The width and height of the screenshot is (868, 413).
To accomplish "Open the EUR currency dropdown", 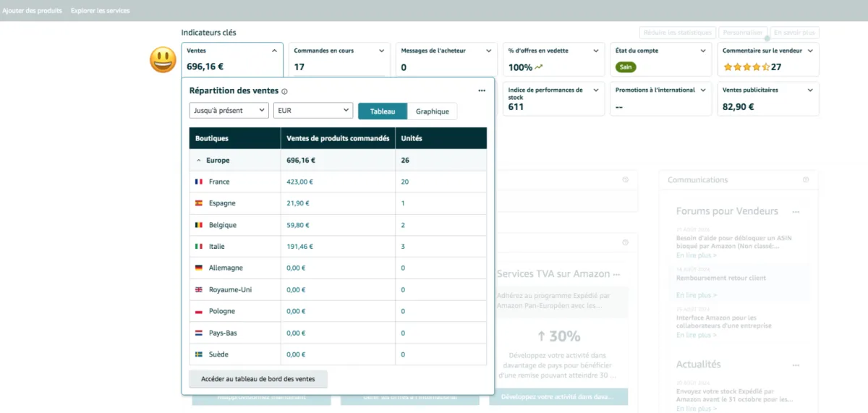I will (312, 111).
